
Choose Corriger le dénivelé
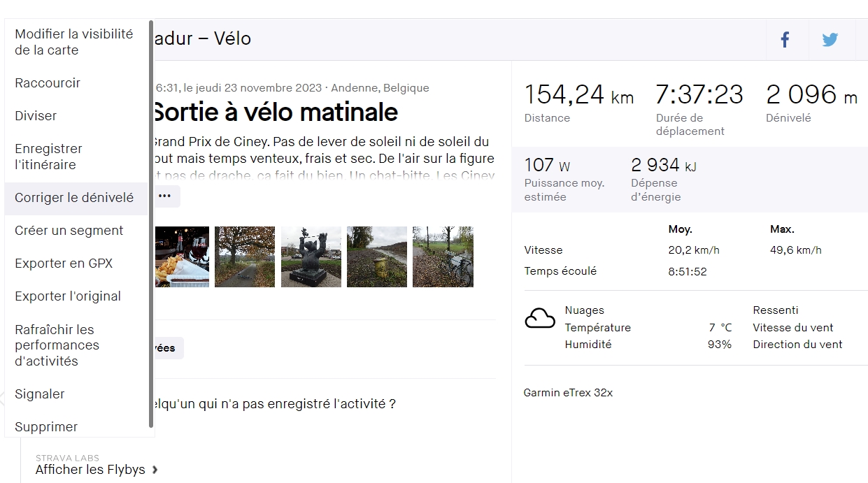click(74, 198)
